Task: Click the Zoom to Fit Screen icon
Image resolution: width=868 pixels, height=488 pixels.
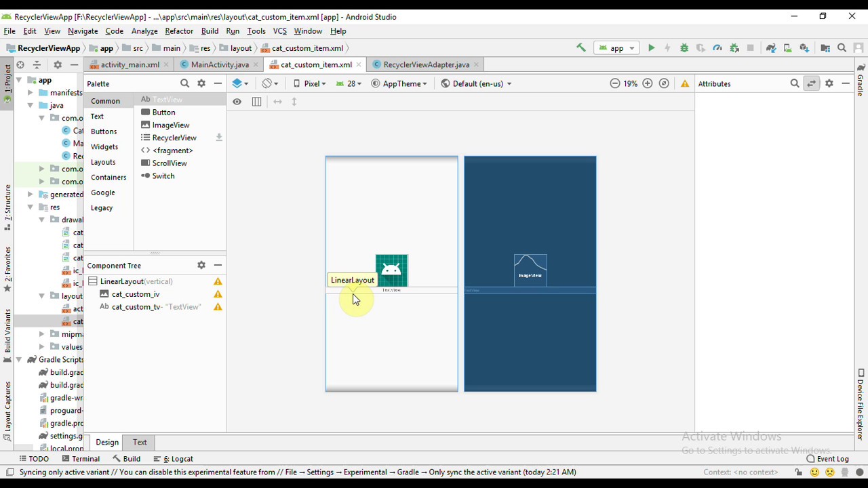Action: (x=665, y=83)
